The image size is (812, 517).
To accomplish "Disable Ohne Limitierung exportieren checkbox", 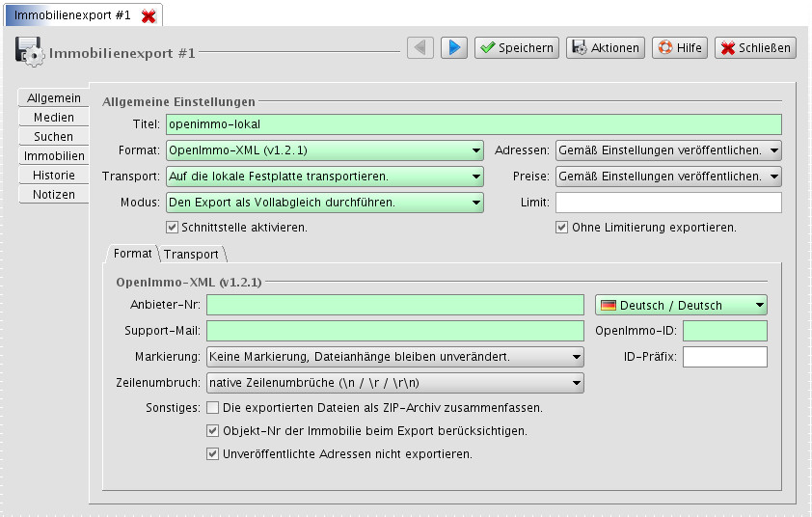I will tap(561, 228).
